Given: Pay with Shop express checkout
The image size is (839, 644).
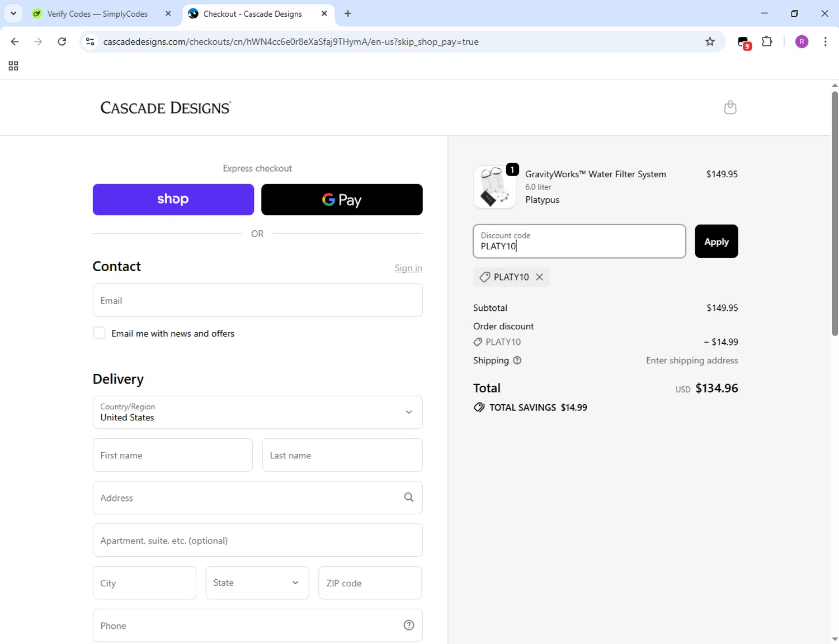Looking at the screenshot, I should pyautogui.click(x=173, y=200).
